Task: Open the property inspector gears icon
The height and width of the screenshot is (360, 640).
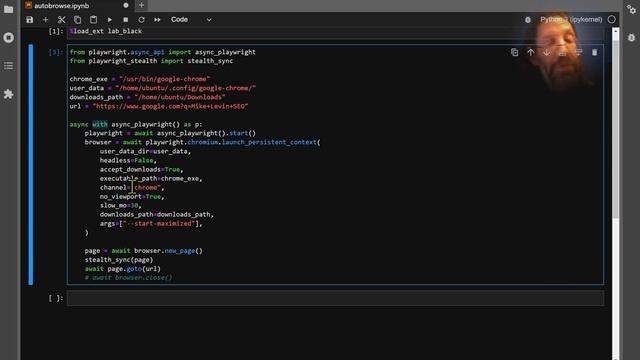Action: (631, 9)
